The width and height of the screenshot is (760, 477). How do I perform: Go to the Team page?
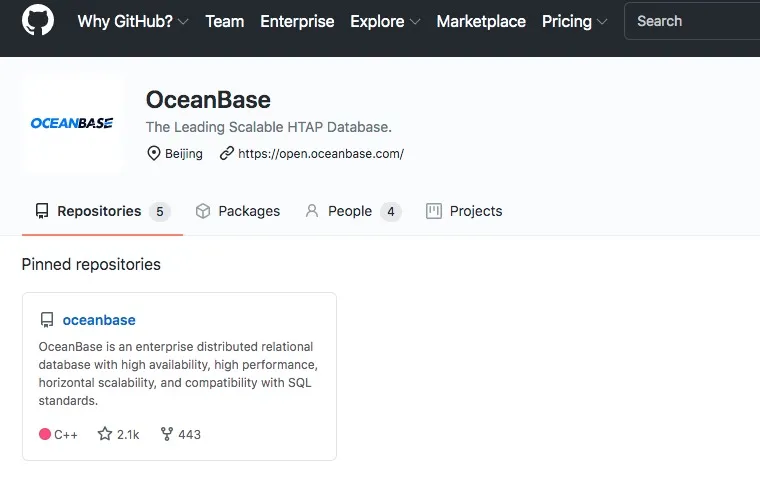[224, 21]
